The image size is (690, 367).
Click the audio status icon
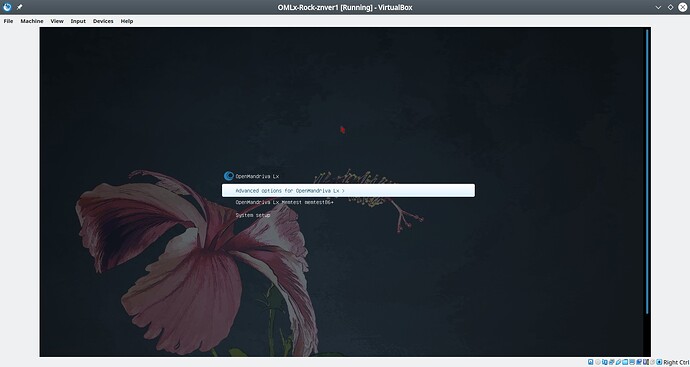tap(605, 362)
